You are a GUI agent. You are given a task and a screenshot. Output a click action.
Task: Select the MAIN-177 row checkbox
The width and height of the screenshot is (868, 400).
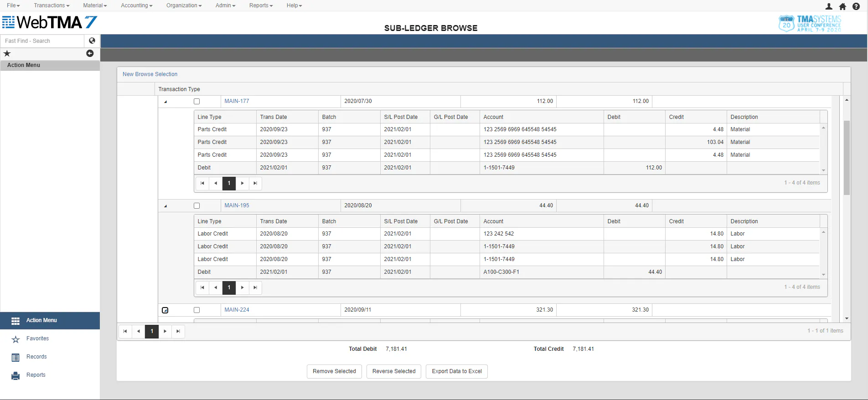pos(197,102)
